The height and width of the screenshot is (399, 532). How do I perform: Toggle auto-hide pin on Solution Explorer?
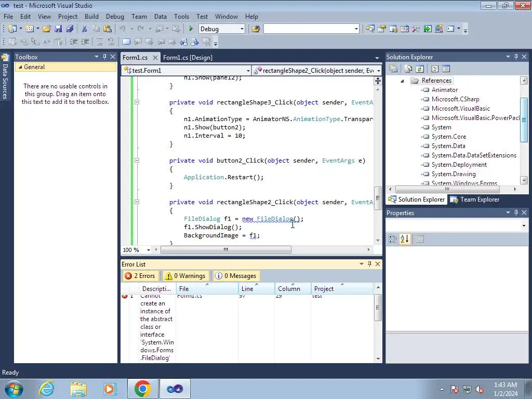[x=516, y=57]
